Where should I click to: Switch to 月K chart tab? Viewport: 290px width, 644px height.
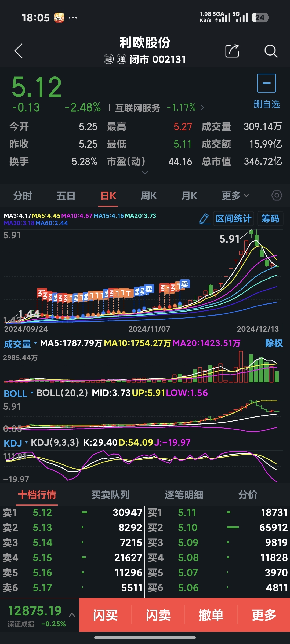[189, 196]
